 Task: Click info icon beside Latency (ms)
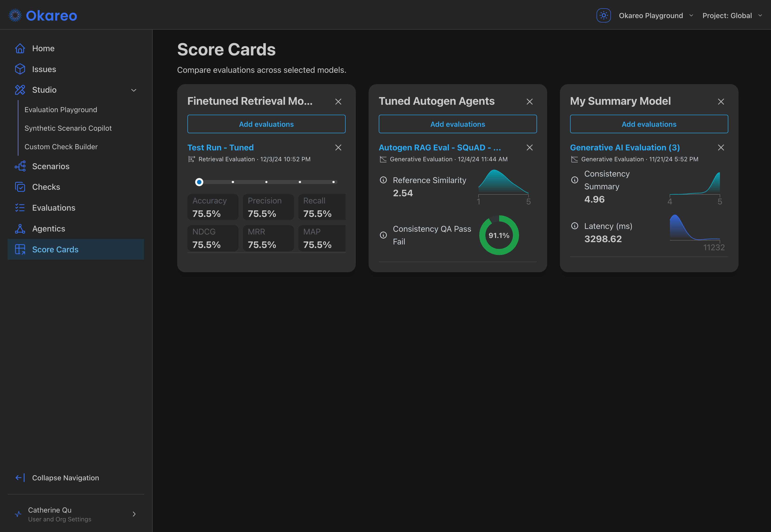click(575, 226)
